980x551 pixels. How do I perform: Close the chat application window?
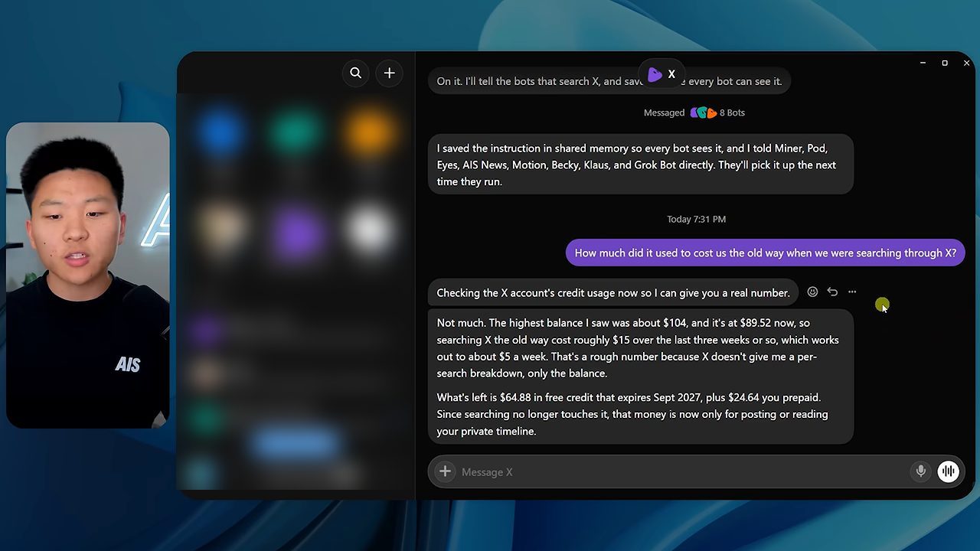[x=966, y=63]
